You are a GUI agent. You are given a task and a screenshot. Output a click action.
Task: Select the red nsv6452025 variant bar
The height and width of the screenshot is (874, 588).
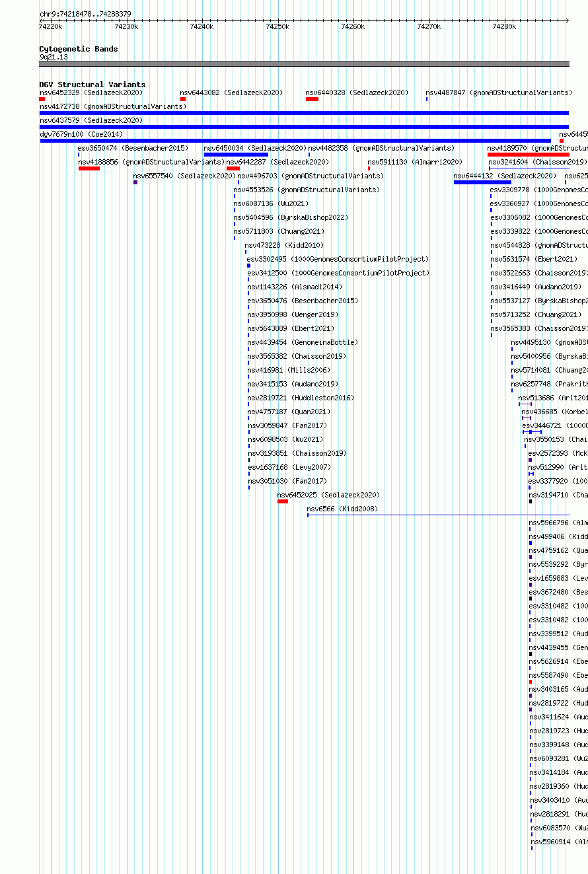(283, 501)
